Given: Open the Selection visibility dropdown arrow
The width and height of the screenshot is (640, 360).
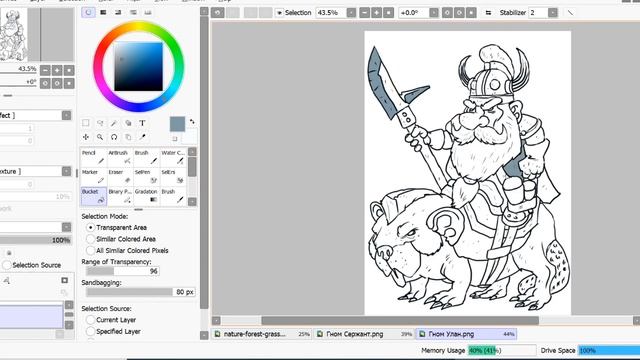Looking at the screenshot, I should click(279, 13).
